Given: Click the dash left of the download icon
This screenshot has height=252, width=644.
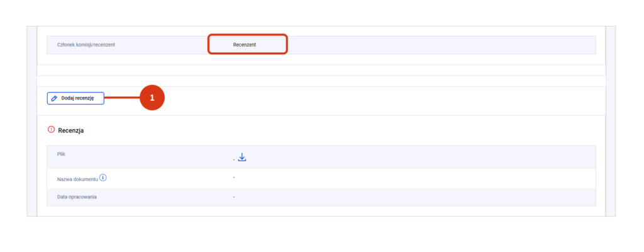Looking at the screenshot, I should [233, 160].
